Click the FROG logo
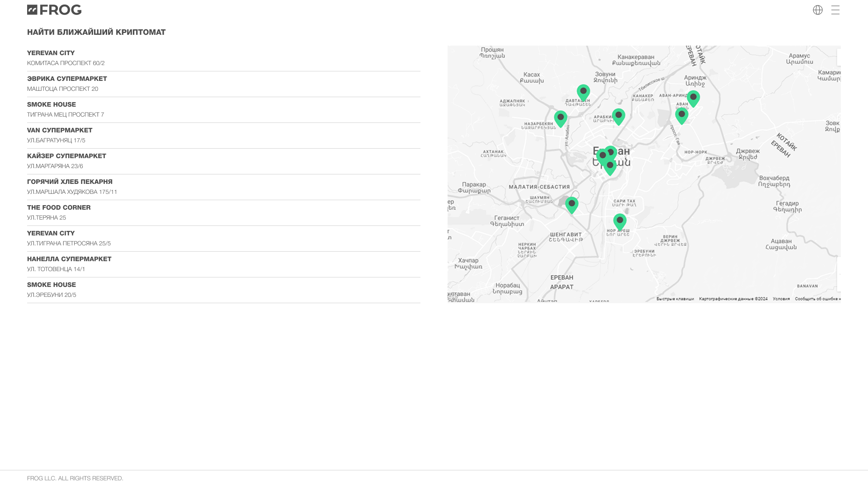 coord(54,10)
